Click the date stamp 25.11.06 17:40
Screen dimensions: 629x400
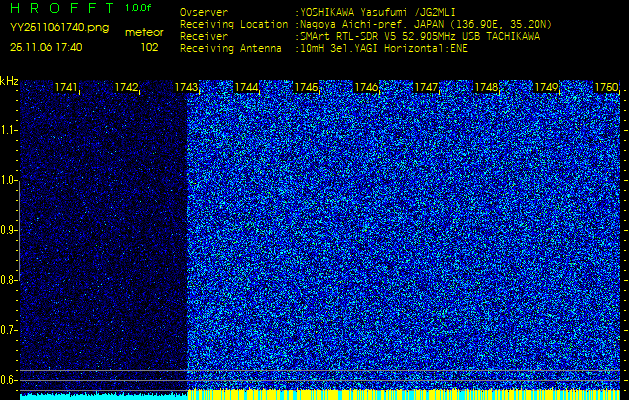click(46, 47)
